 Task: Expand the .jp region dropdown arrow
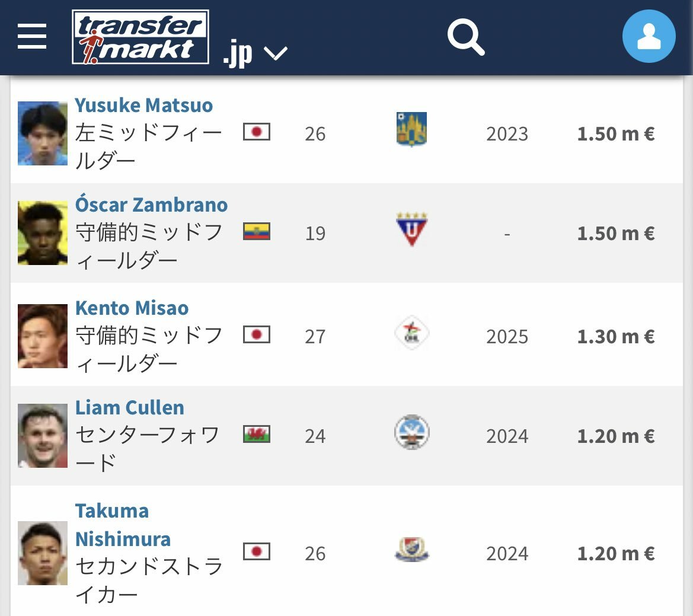[275, 53]
